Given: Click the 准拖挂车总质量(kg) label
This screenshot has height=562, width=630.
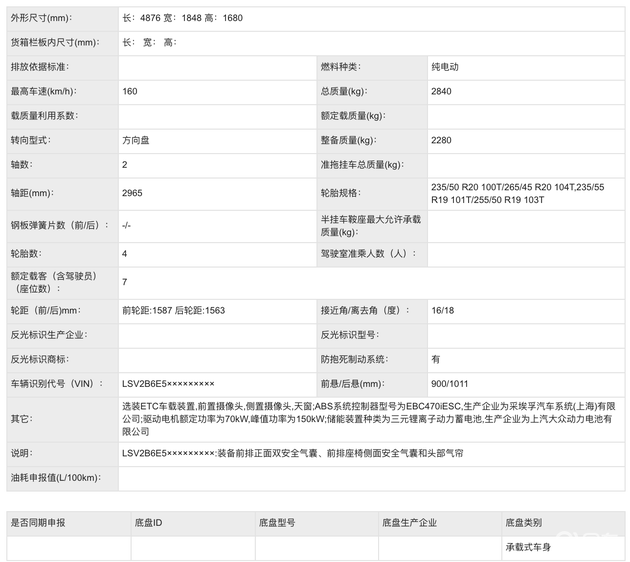Looking at the screenshot, I should [362, 165].
